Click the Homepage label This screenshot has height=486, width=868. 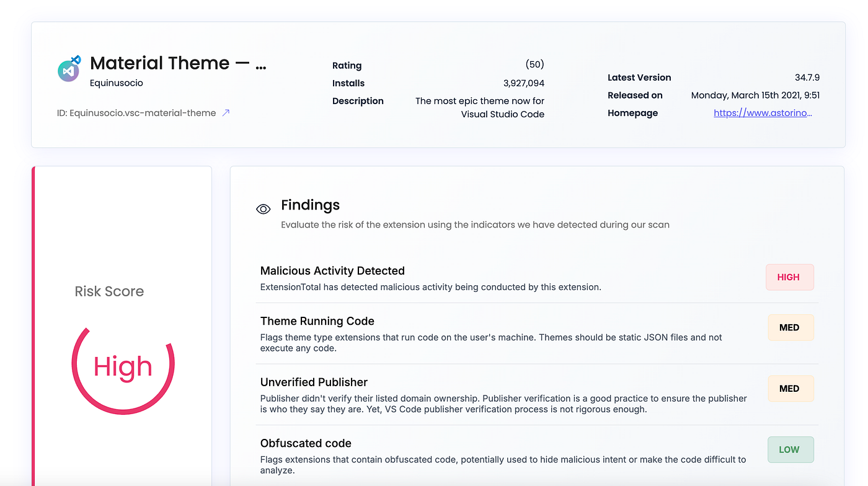632,113
